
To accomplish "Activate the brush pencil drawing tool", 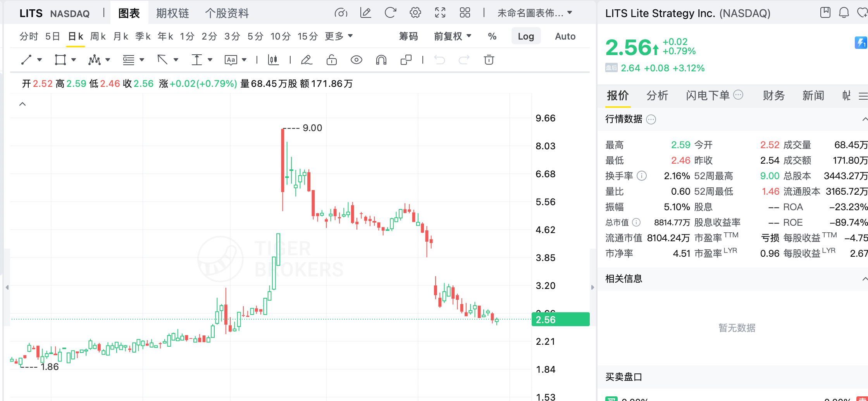I will coord(307,60).
